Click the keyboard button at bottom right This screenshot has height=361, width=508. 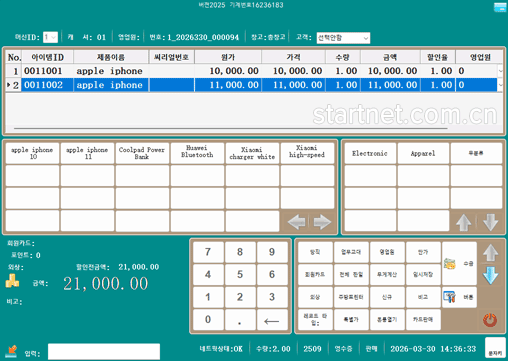[495, 348]
